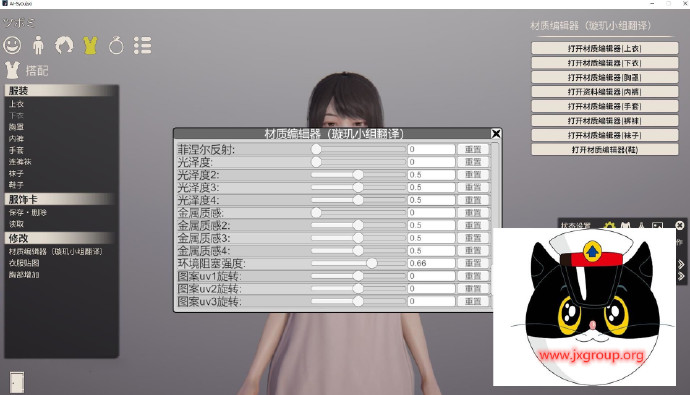The height and width of the screenshot is (395, 690).
Task: Open the body customization tab icon
Action: (x=38, y=45)
